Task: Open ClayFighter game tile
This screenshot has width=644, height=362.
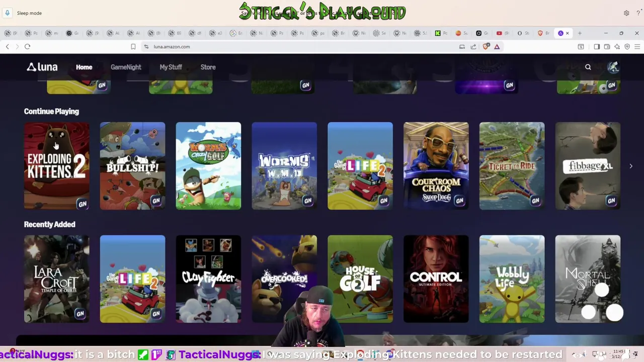Action: 208,279
